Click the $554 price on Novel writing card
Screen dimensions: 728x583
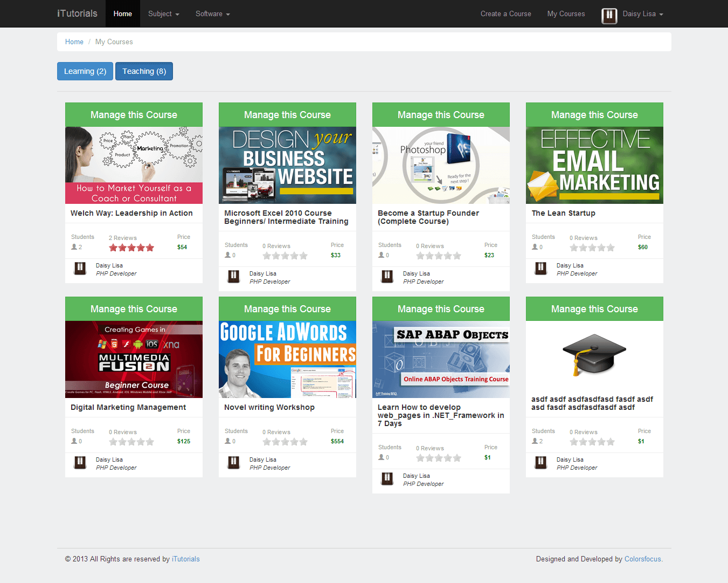(x=337, y=441)
